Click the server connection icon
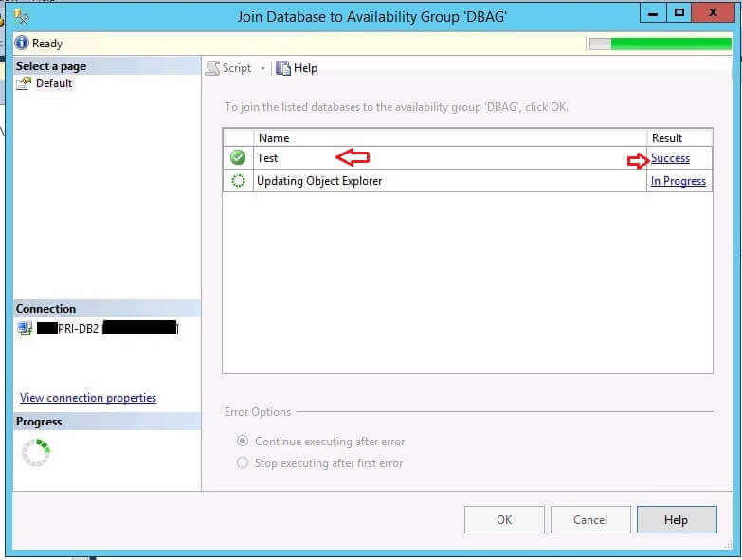This screenshot has height=560, width=742. [25, 328]
